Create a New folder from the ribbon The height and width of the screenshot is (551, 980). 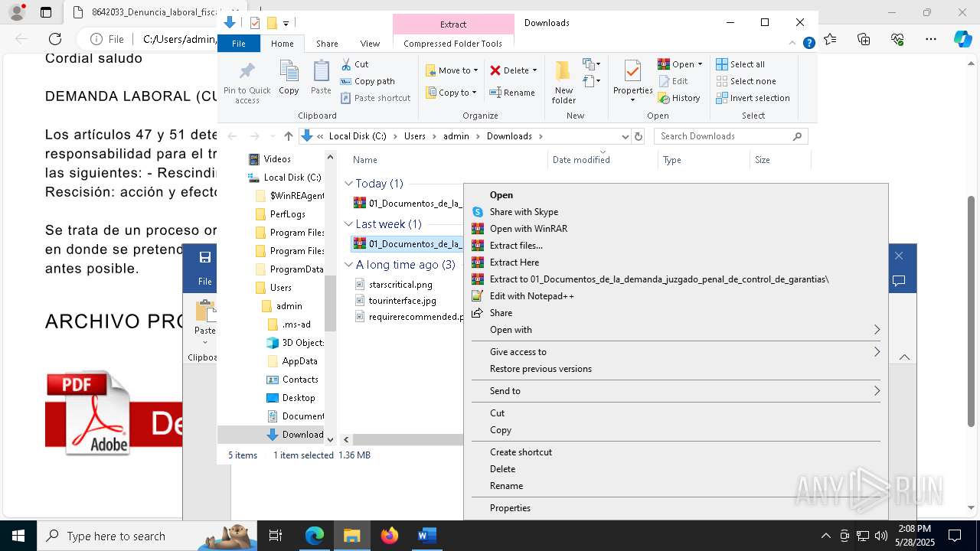pyautogui.click(x=563, y=82)
